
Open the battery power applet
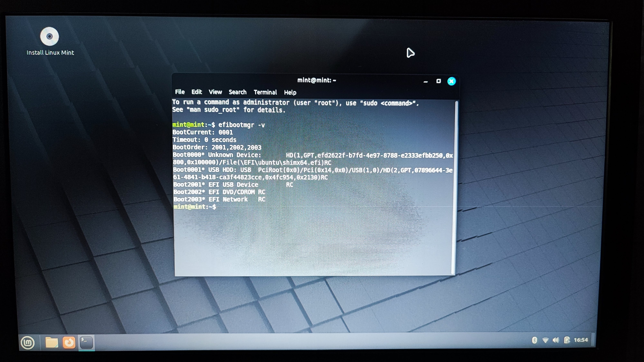click(567, 340)
